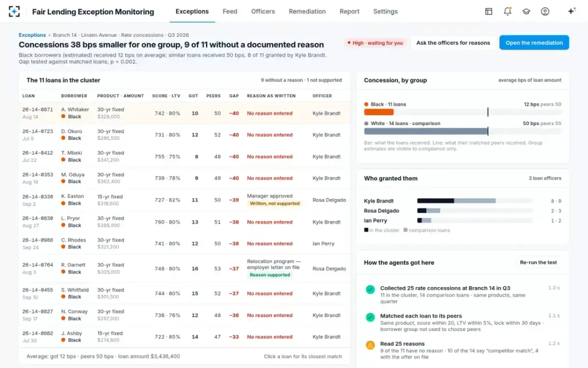Viewport: 588px width, 368px height.
Task: Open the layout panel icon
Action: 489,11
